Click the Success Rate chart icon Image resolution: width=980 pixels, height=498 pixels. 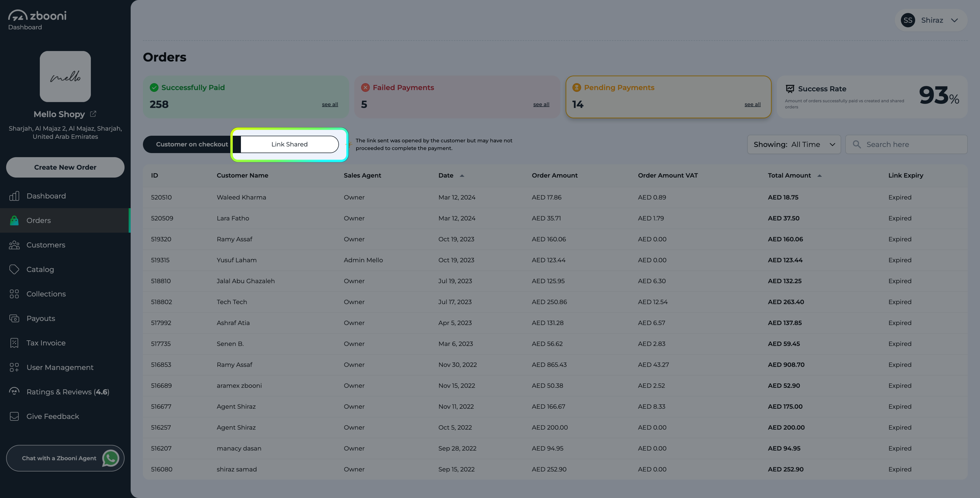pos(790,89)
